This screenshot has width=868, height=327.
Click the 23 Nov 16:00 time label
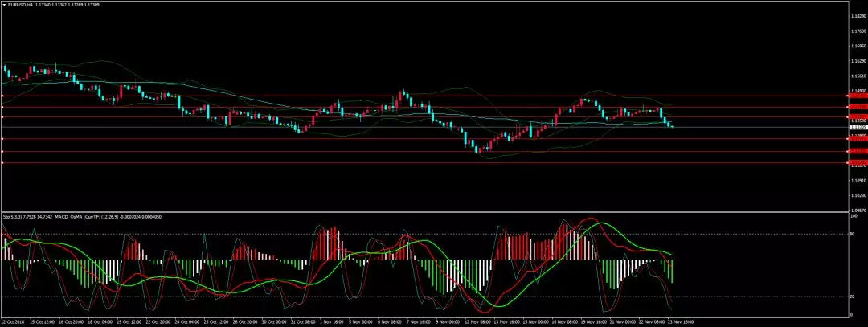click(x=682, y=321)
